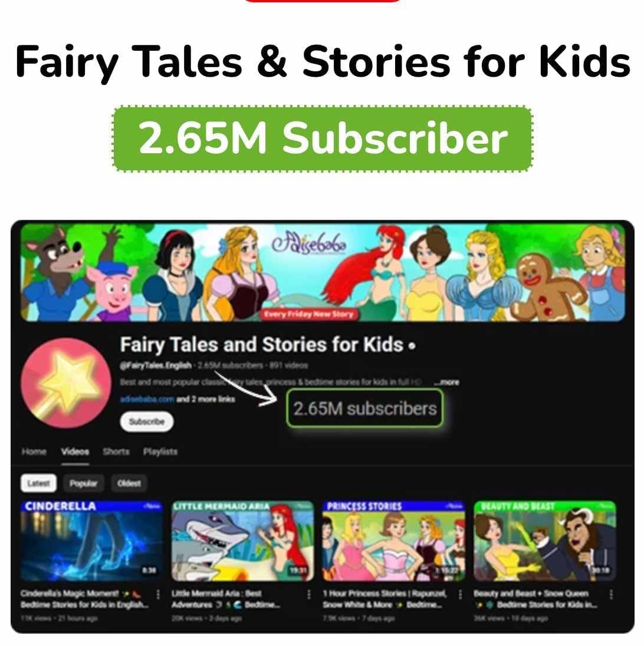Screen dimensions: 644x646
Task: Click the verified badge next to channel name
Action: pos(412,346)
